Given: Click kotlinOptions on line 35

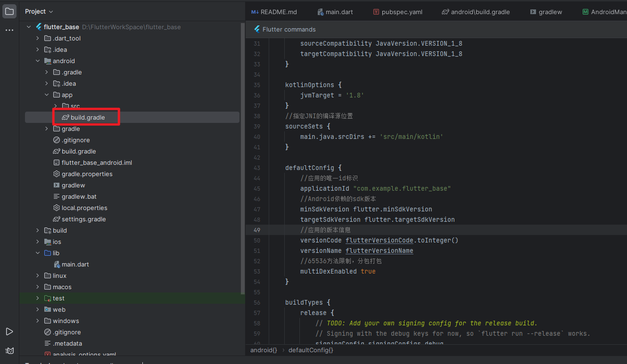Looking at the screenshot, I should coord(310,85).
